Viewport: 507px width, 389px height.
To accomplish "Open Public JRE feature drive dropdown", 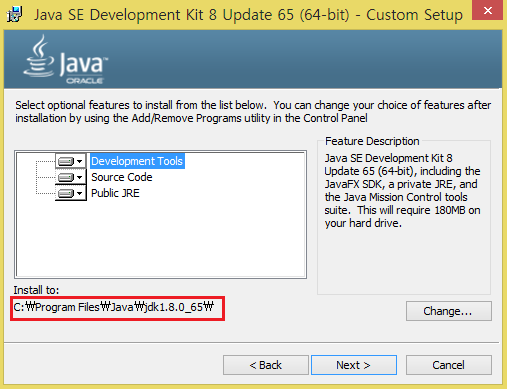I will coord(71,193).
